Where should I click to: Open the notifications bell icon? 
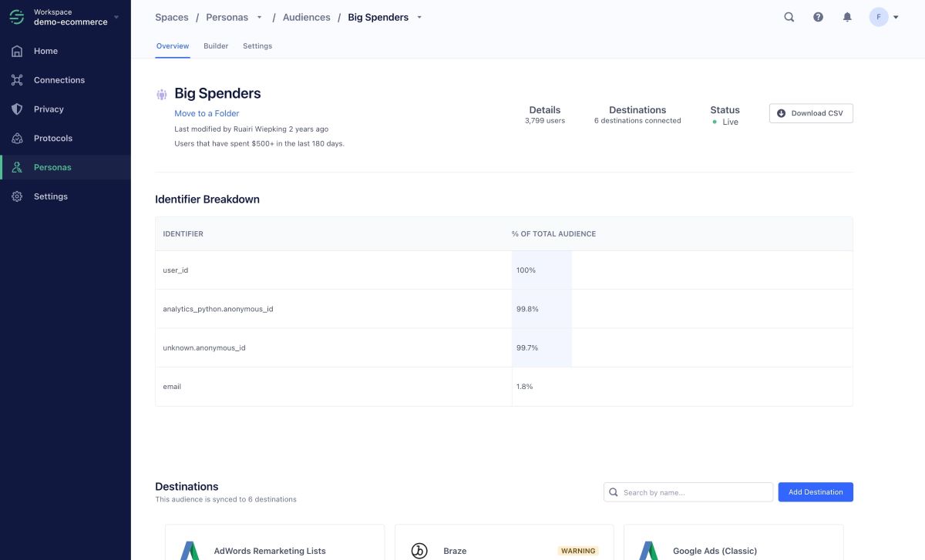[x=847, y=17]
